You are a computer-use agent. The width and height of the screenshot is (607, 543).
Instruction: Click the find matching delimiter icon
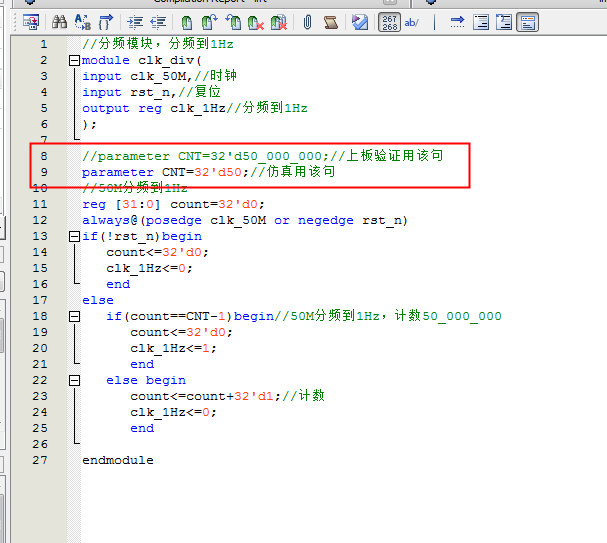coord(106,22)
